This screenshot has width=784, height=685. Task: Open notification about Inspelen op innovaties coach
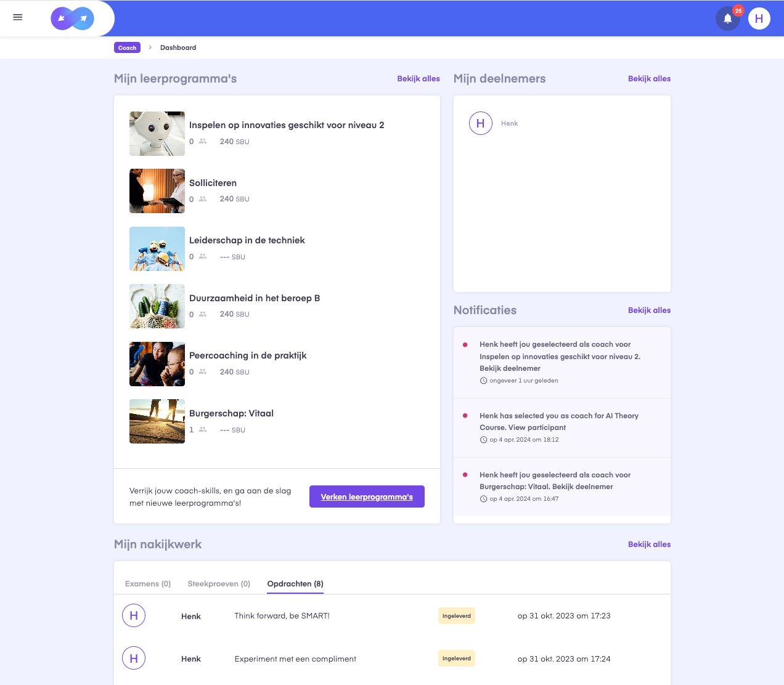(562, 362)
